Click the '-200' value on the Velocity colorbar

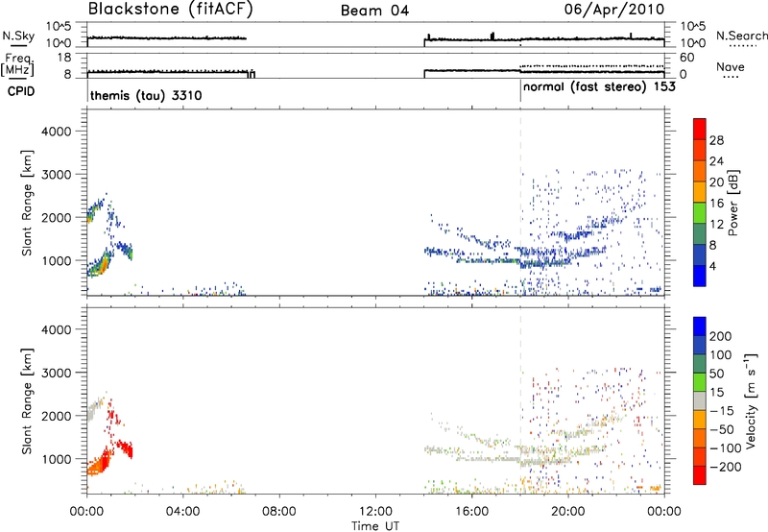coord(725,467)
